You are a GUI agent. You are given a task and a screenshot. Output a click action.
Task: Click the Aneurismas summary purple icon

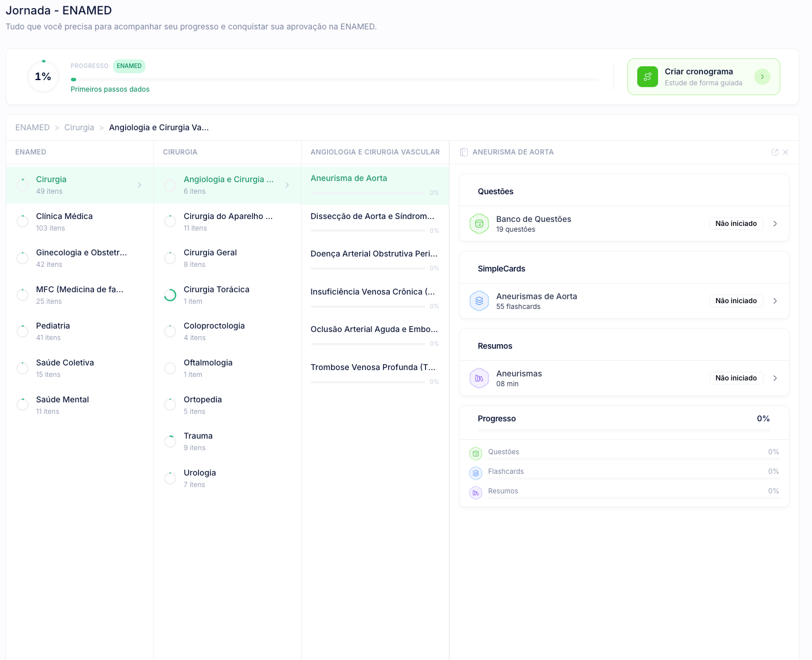pos(479,378)
